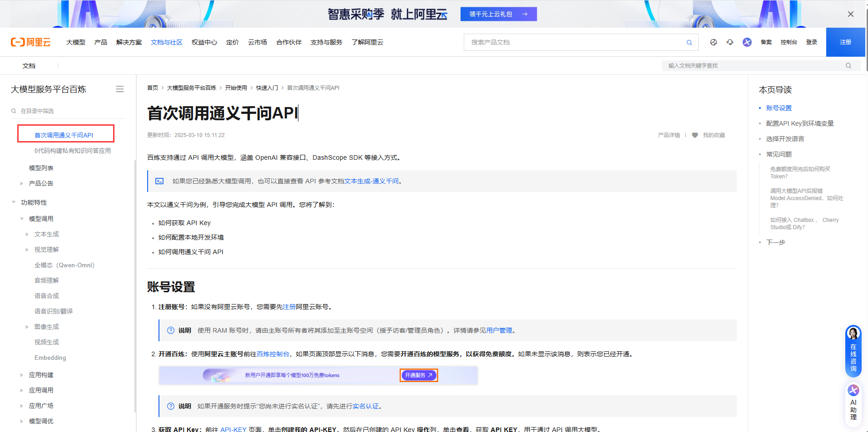The height and width of the screenshot is (432, 868).
Task: Open the 云市场 menu item
Action: pos(258,42)
